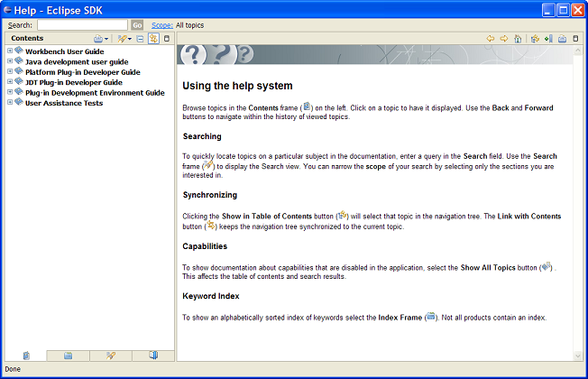Viewport: 588px width, 379px height.
Task: Click the 'Contents' frame title
Action: [x=27, y=38]
